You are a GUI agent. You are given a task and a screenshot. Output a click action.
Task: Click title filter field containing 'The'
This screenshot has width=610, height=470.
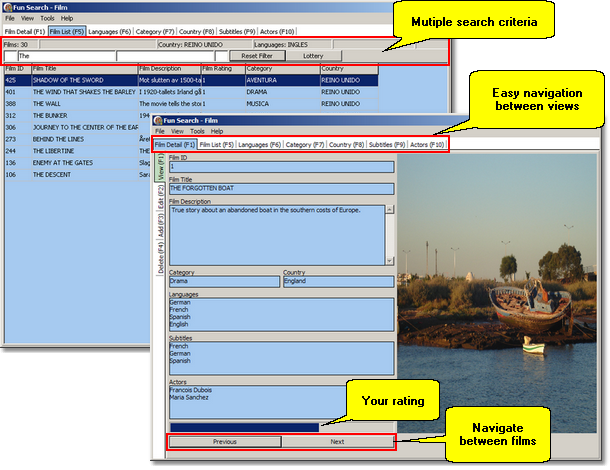click(x=67, y=56)
